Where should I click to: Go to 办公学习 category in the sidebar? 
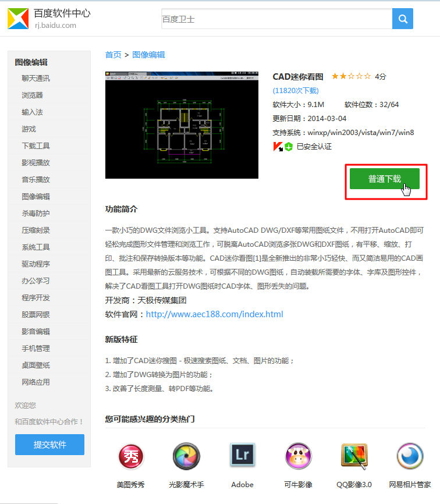click(x=36, y=281)
